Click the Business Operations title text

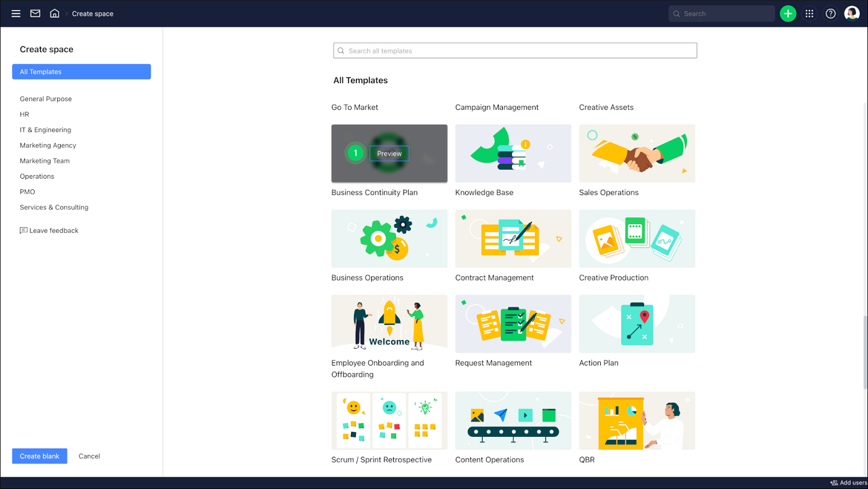tap(367, 277)
